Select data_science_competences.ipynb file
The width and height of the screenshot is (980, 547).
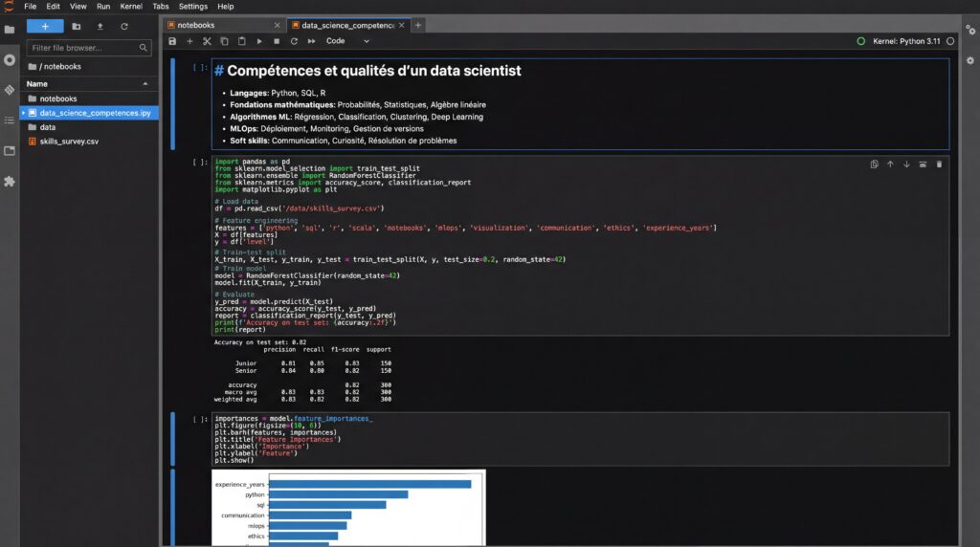pyautogui.click(x=89, y=113)
